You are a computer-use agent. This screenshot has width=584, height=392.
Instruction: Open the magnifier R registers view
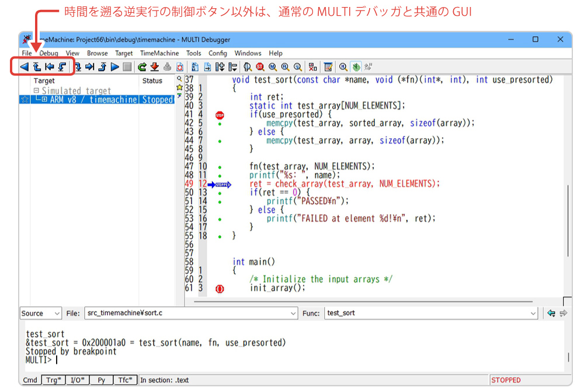286,67
